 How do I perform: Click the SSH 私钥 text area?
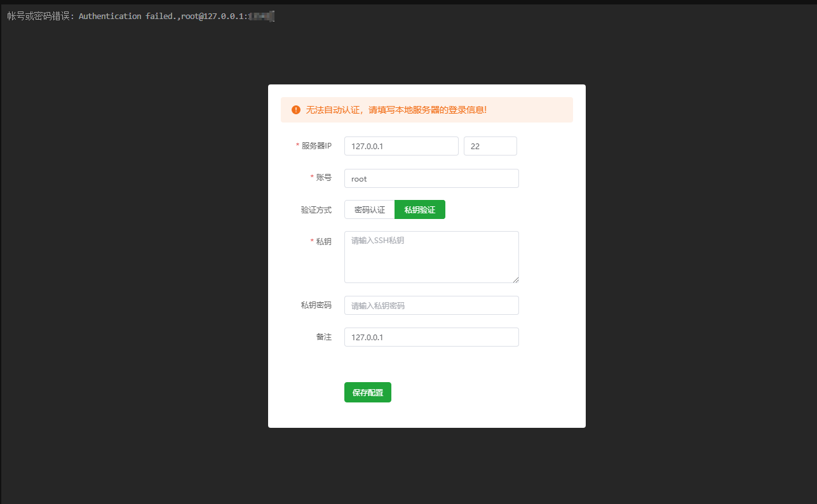pos(431,257)
